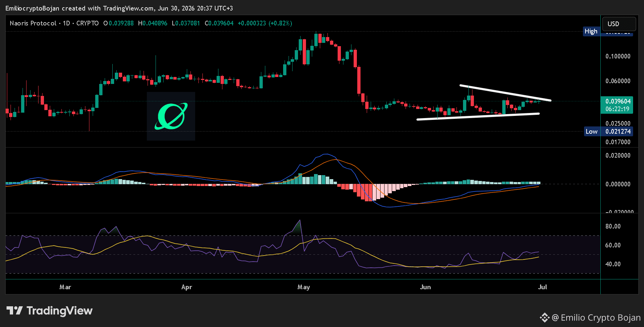Click the TradingView logo in the footer
The image size is (644, 327).
pyautogui.click(x=49, y=311)
